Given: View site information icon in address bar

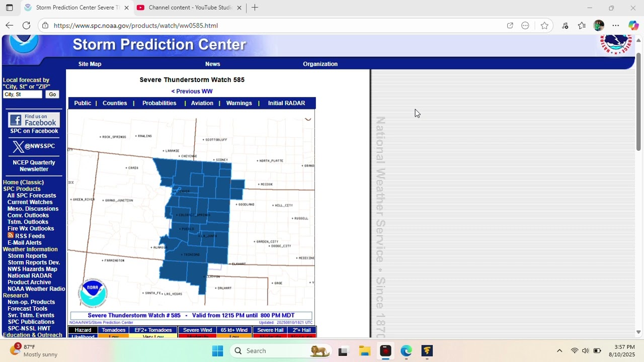Looking at the screenshot, I should (45, 25).
